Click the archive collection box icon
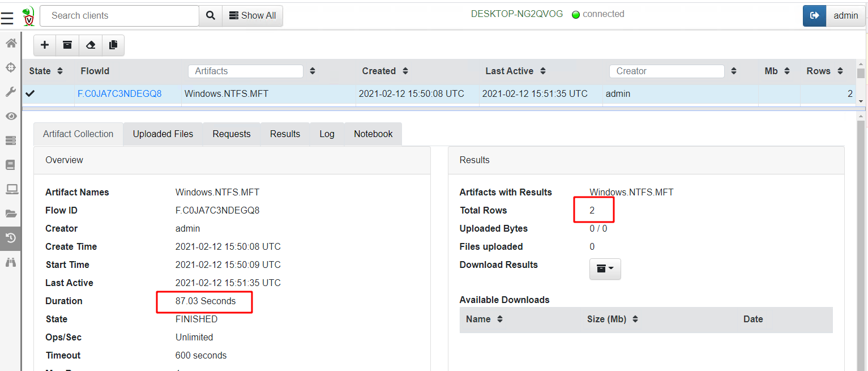This screenshot has width=868, height=371. (67, 45)
